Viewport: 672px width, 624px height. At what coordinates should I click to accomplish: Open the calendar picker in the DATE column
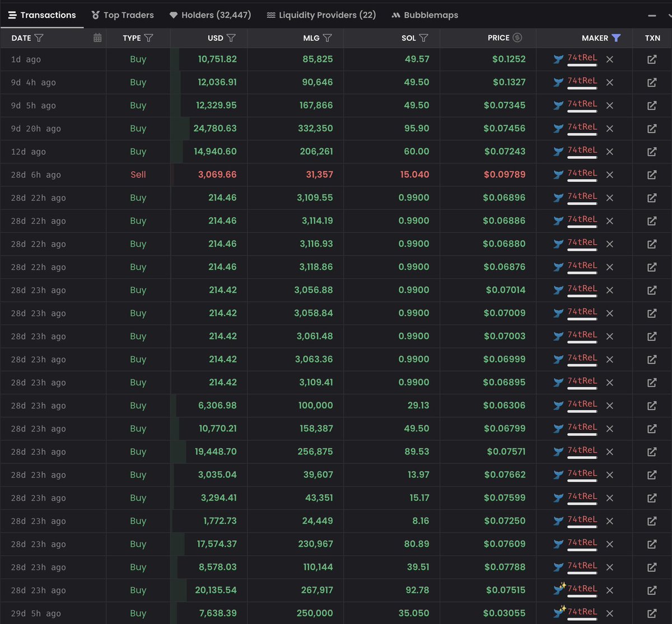pos(97,37)
